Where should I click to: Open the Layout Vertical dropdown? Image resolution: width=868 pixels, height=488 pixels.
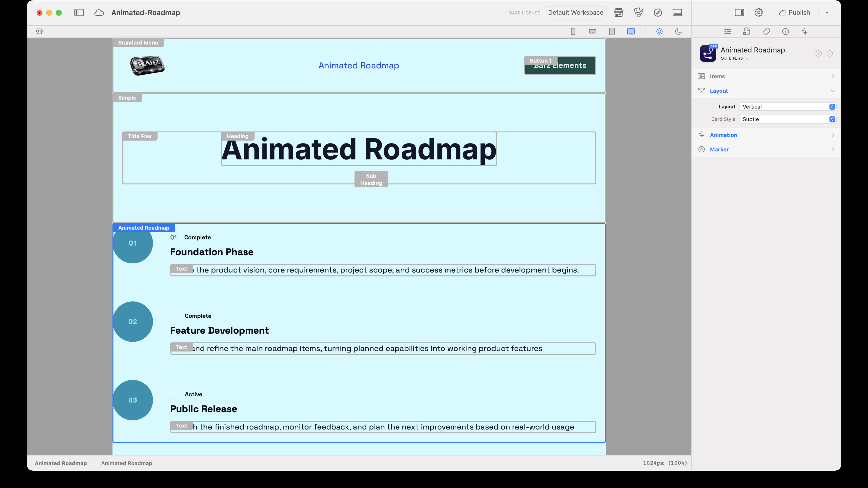pyautogui.click(x=788, y=107)
